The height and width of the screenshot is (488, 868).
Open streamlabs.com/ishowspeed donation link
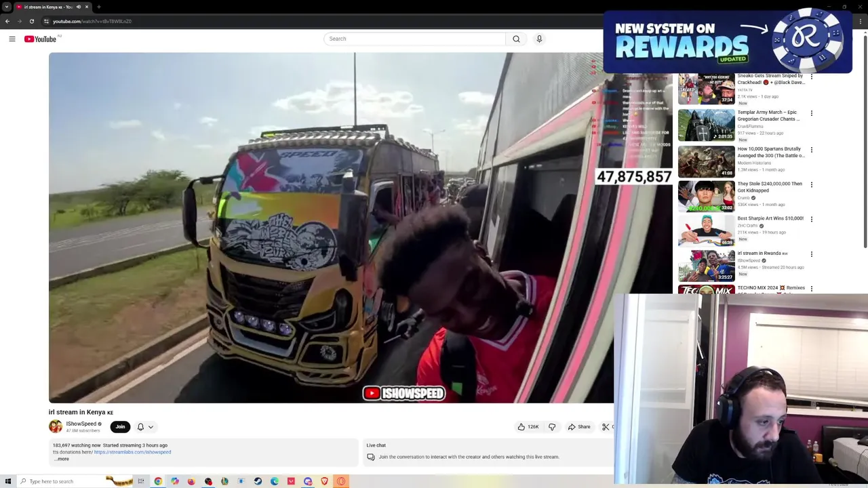(132, 452)
